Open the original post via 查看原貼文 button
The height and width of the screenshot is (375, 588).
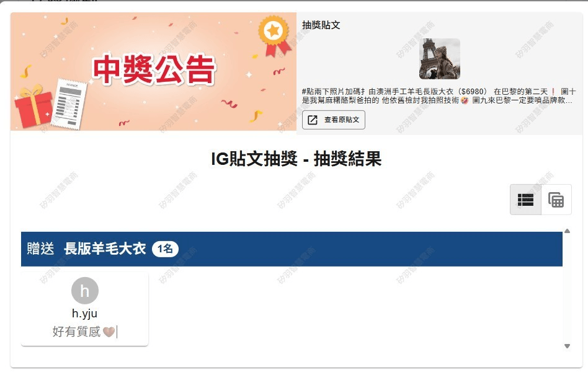pos(333,120)
